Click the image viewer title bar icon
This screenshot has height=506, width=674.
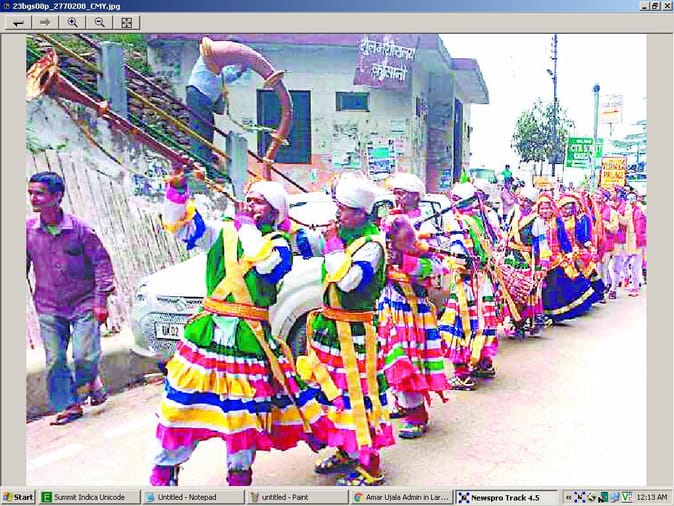tap(6, 6)
